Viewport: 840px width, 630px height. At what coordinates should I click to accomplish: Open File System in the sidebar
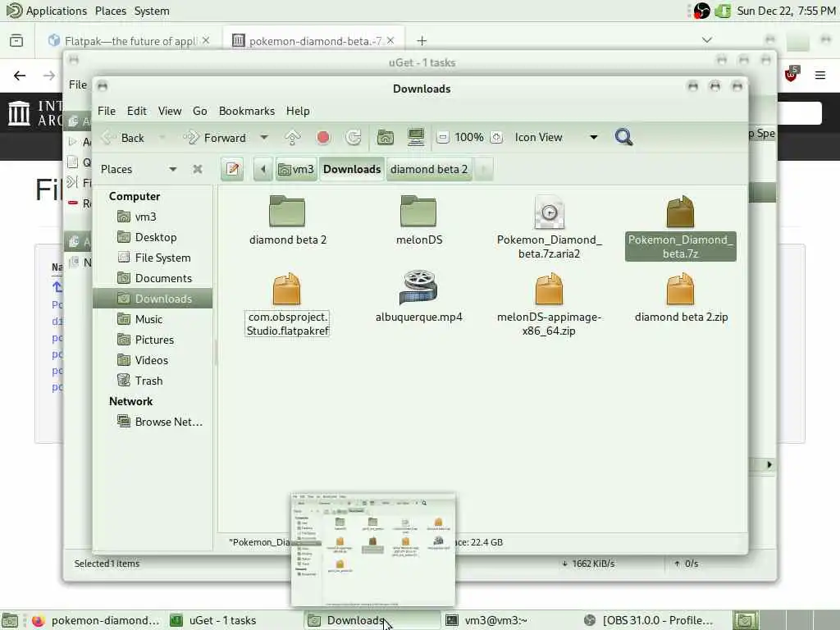coord(162,258)
